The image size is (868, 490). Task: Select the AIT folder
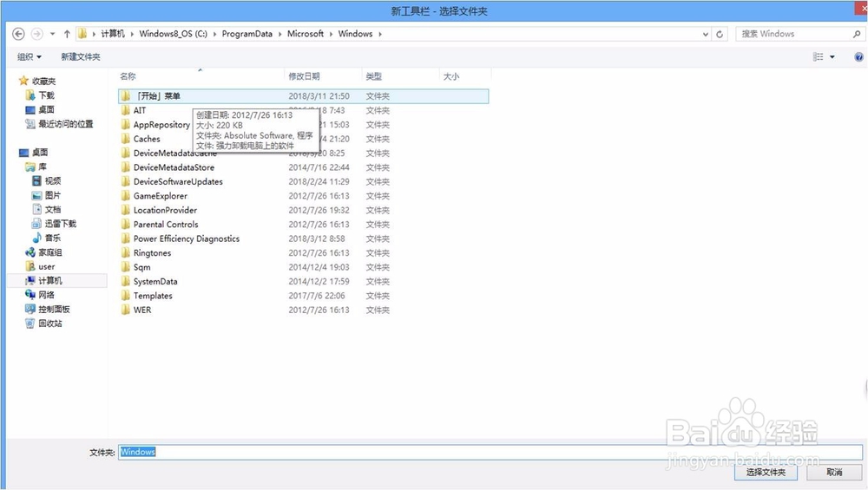(x=140, y=111)
